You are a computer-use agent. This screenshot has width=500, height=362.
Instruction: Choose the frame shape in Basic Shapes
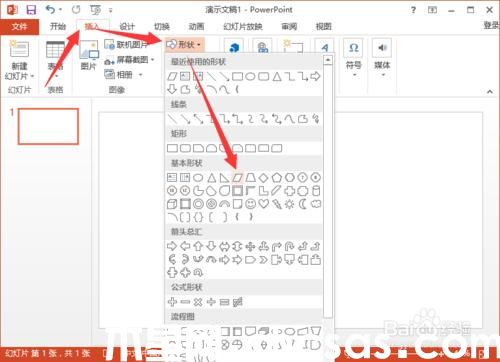[x=237, y=191]
